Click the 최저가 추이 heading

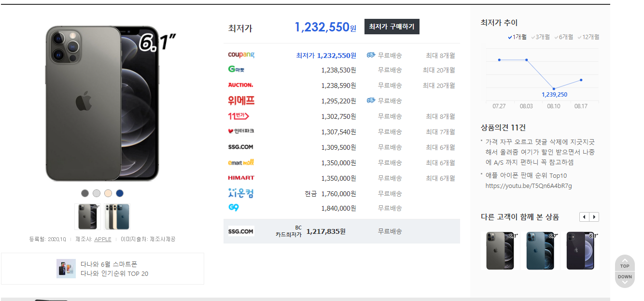(x=499, y=22)
